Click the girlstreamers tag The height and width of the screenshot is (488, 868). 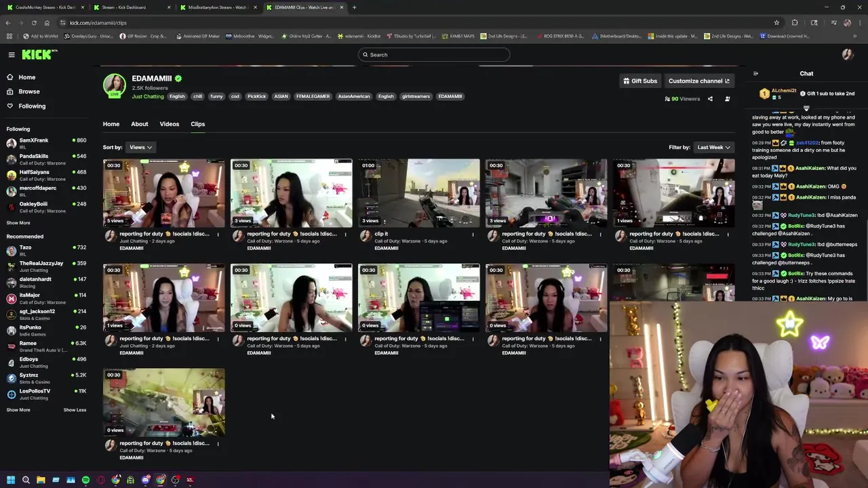coord(416,96)
